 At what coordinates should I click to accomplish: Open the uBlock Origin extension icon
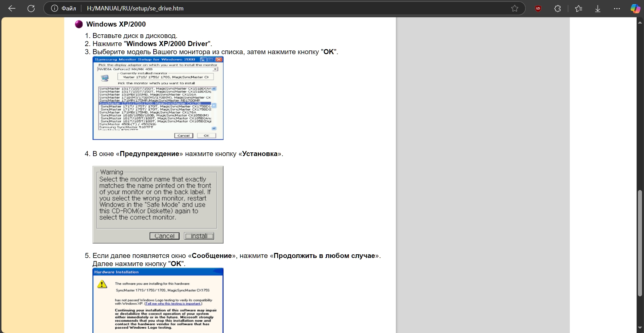(x=538, y=9)
